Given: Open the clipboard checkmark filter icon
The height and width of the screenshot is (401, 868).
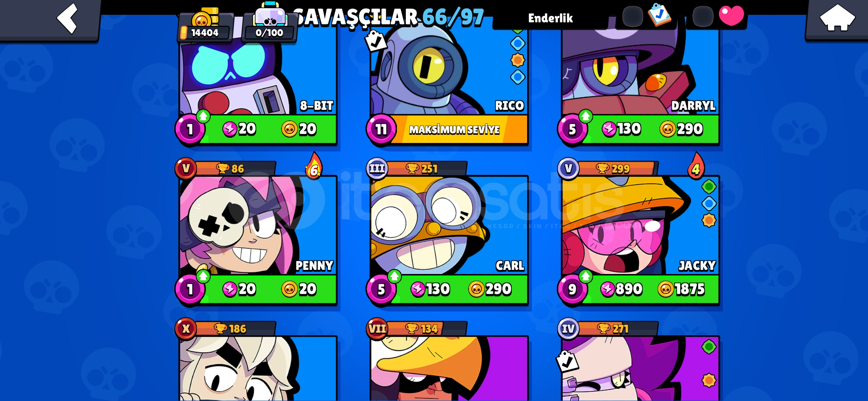Looking at the screenshot, I should pos(659,15).
